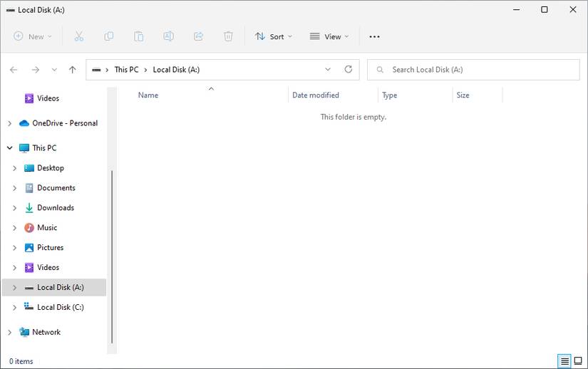This screenshot has height=369, width=588.
Task: Click the Rename icon in toolbar
Action: click(x=169, y=36)
